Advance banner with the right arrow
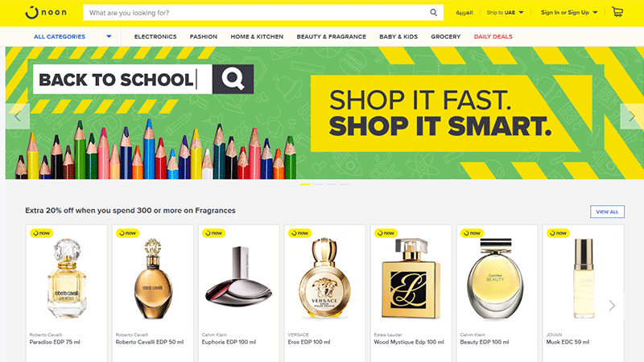Screen dimensions: 644x362 click(632, 117)
